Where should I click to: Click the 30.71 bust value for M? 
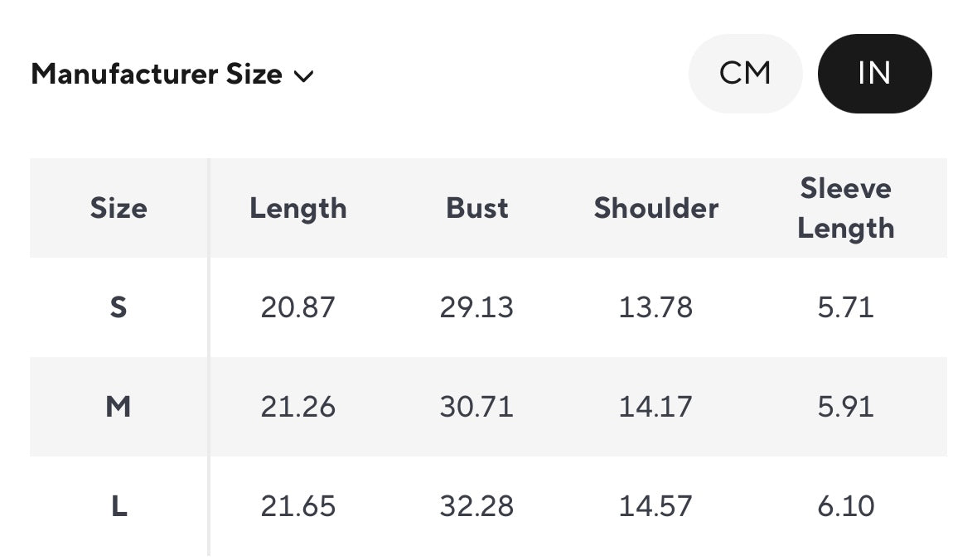pyautogui.click(x=476, y=407)
